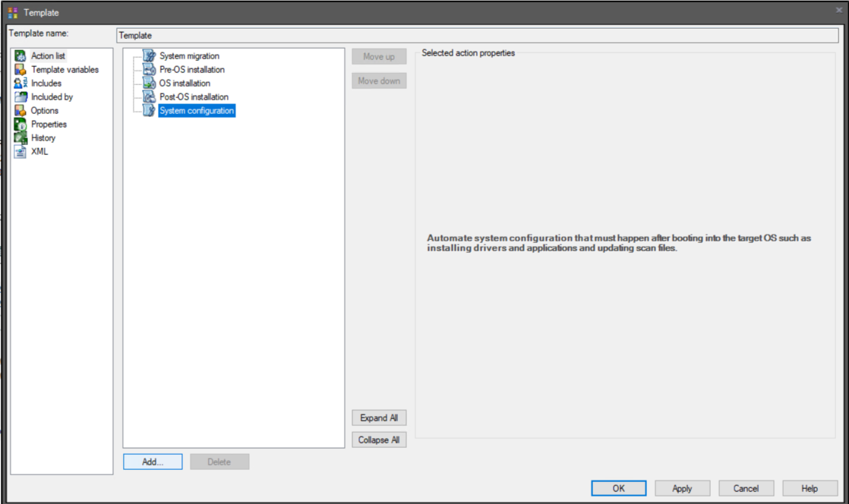This screenshot has width=849, height=504.
Task: Click the Properties icon in sidebar
Action: [x=21, y=124]
